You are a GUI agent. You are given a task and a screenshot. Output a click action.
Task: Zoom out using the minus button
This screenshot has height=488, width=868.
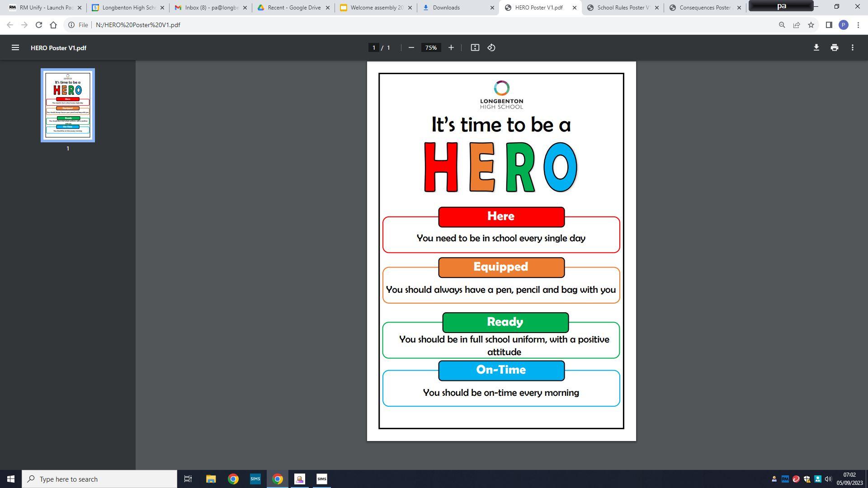click(x=411, y=47)
